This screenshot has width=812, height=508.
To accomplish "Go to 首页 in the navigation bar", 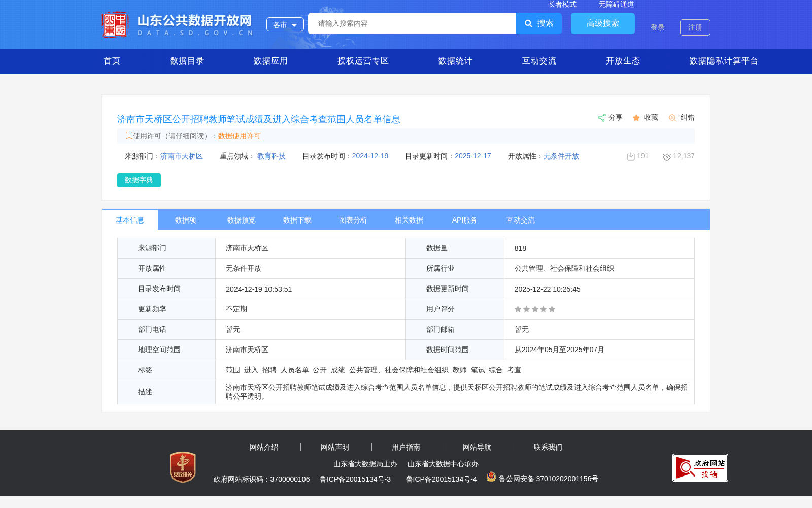I will coord(112,61).
